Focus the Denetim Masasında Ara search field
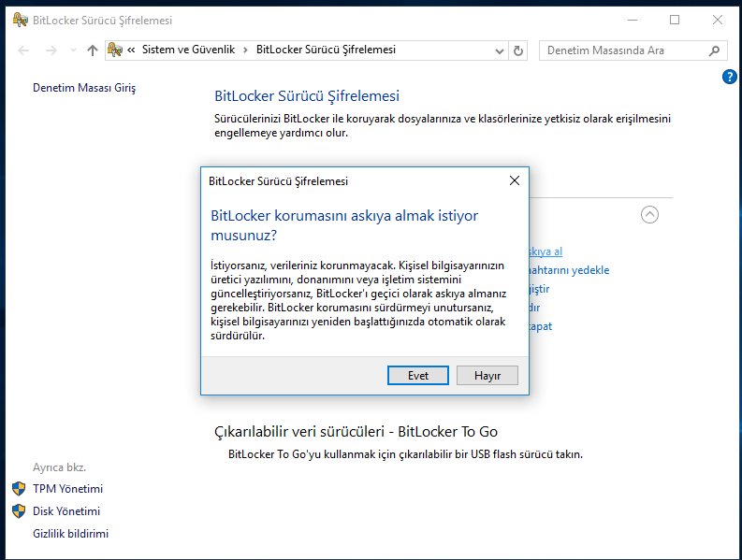The image size is (742, 560). pos(622,50)
